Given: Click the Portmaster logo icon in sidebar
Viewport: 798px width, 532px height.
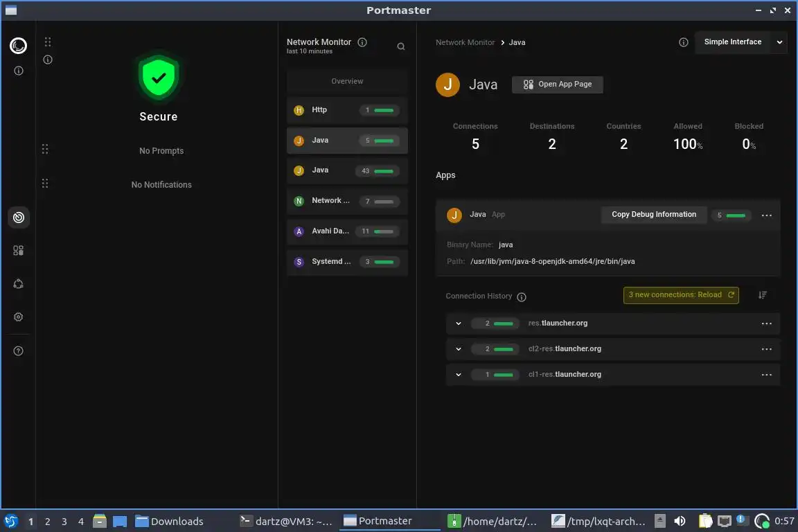Looking at the screenshot, I should click(18, 46).
